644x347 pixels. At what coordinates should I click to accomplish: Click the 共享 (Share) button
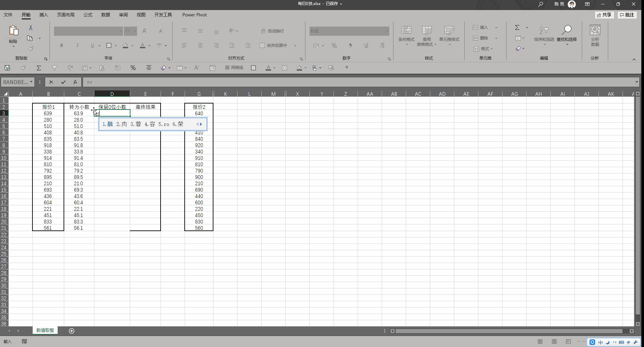[604, 15]
